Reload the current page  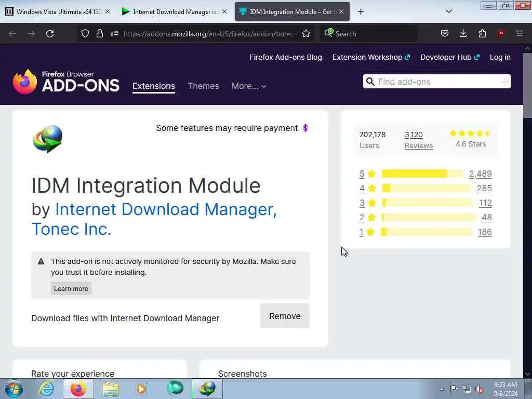tap(50, 34)
